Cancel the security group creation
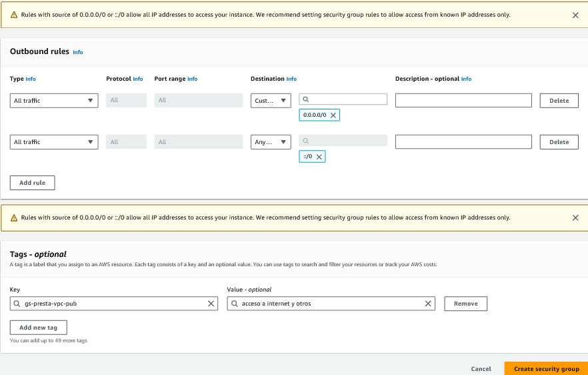 pos(481,369)
